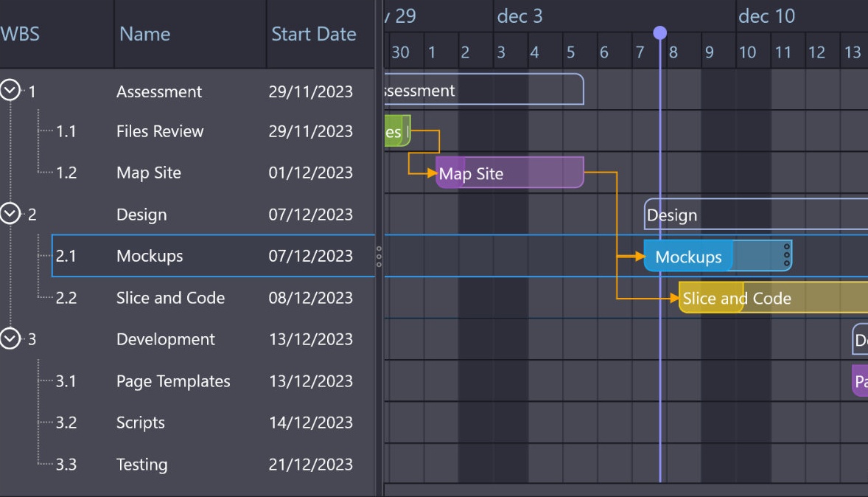This screenshot has width=868, height=497.
Task: Select the Testing task row
Action: pos(141,465)
